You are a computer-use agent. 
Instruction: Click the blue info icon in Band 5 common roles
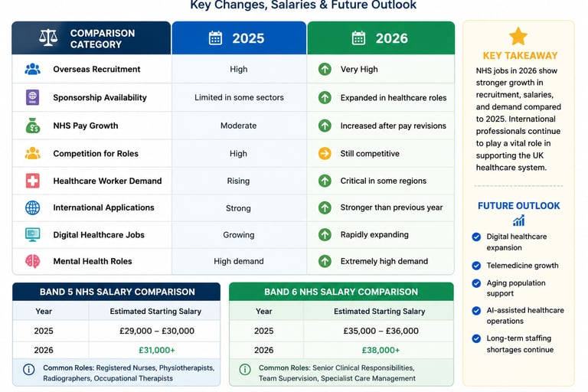pos(29,370)
